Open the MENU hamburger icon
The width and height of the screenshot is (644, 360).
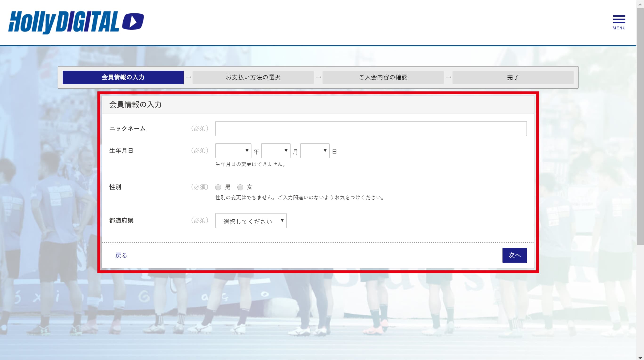tap(619, 23)
